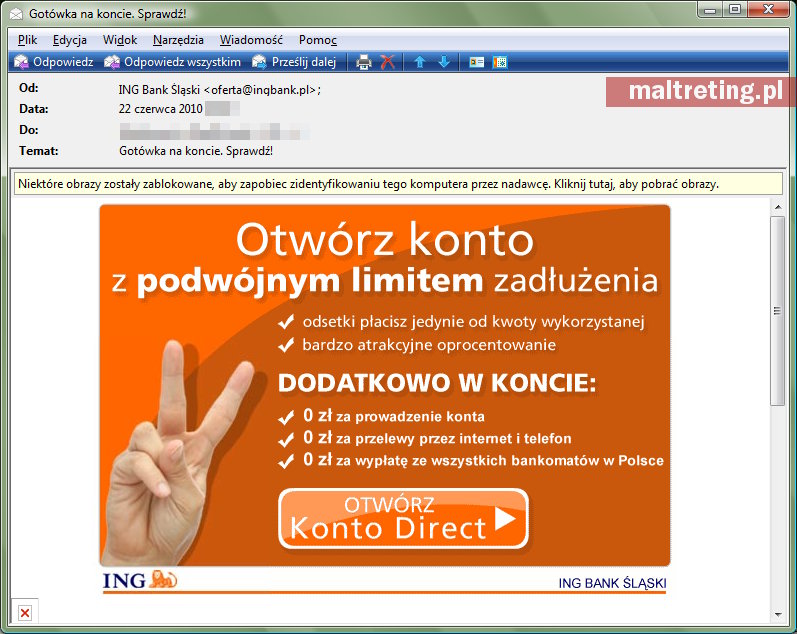This screenshot has height=634, width=797.
Task: Open the Pomoc menu
Action: tap(318, 40)
